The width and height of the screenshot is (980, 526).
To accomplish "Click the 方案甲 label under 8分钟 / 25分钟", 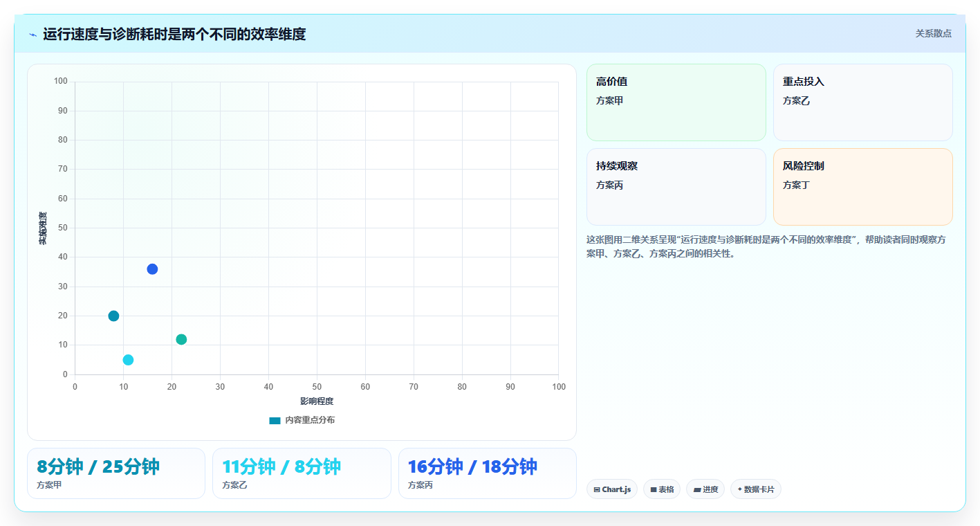I will point(49,485).
